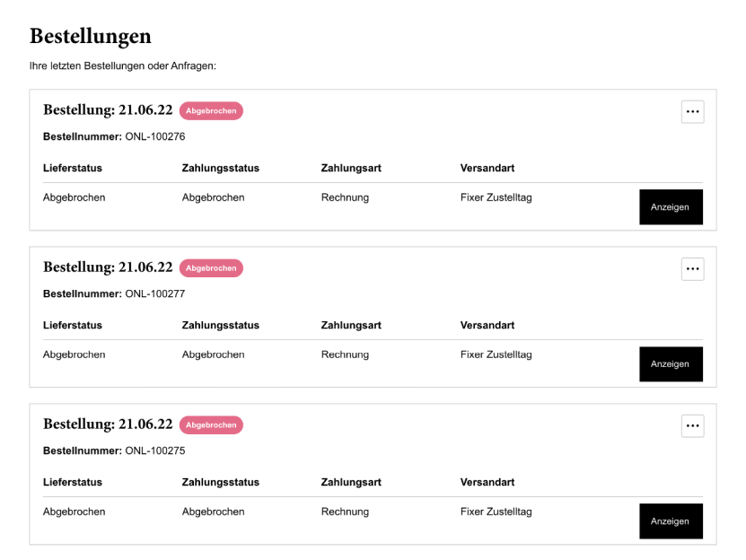Click Fixer Zustelltag value in ONL-100277 card
Image resolution: width=746 pixels, height=560 pixels.
pos(496,354)
